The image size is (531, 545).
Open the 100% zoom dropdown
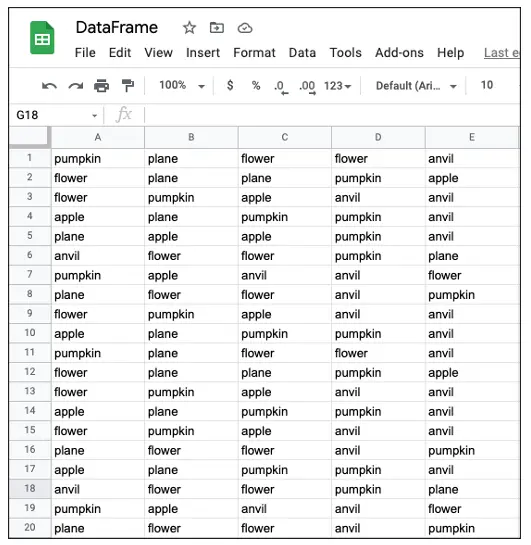click(x=182, y=86)
